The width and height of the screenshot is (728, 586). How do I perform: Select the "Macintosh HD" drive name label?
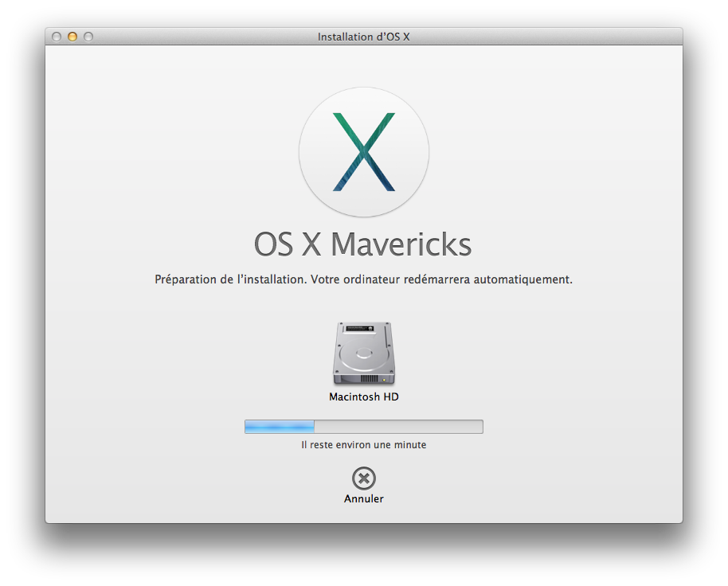point(363,397)
